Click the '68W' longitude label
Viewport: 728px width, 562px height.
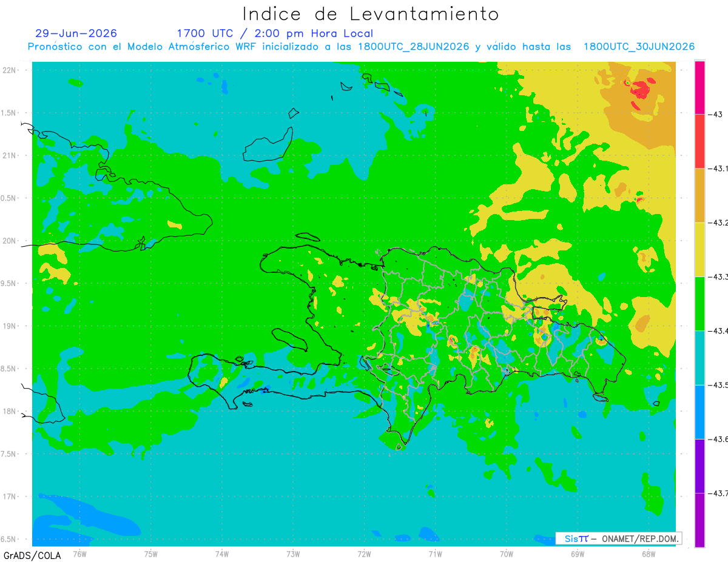coord(648,553)
